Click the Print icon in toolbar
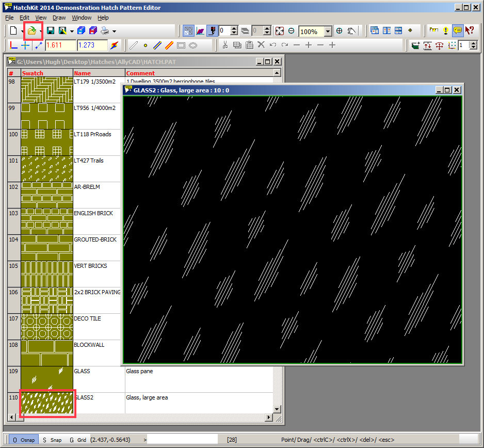This screenshot has height=448, width=484. click(x=105, y=31)
